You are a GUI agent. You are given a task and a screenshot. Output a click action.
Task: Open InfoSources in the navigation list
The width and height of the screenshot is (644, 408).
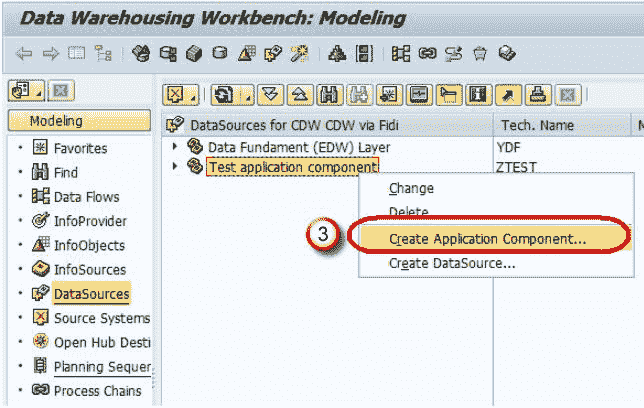[90, 270]
